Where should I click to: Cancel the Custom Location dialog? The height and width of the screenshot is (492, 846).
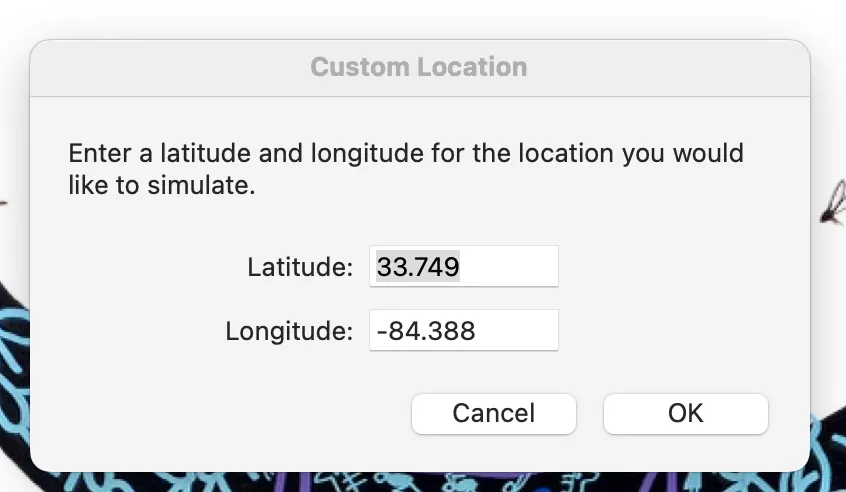[x=494, y=414]
